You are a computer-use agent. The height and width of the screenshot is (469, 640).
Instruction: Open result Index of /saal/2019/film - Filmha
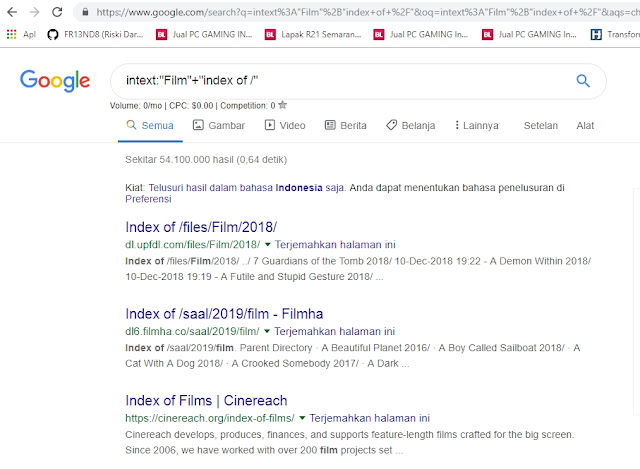point(224,313)
